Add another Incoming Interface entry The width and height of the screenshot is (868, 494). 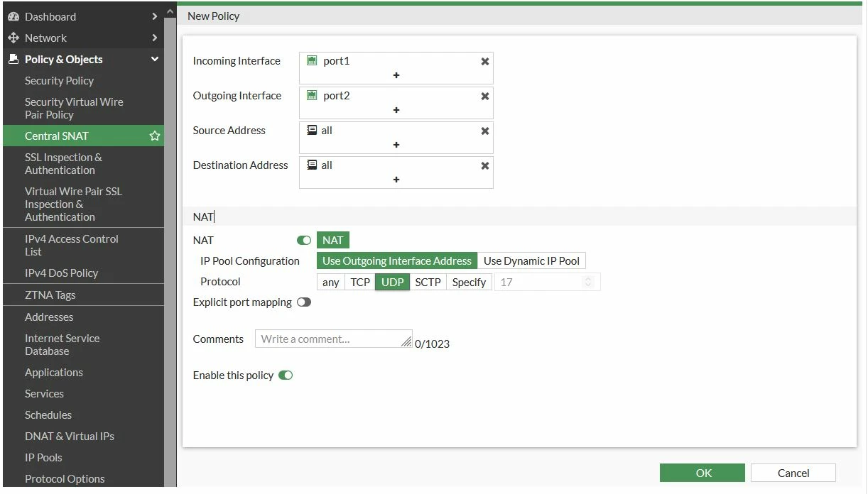coord(396,75)
